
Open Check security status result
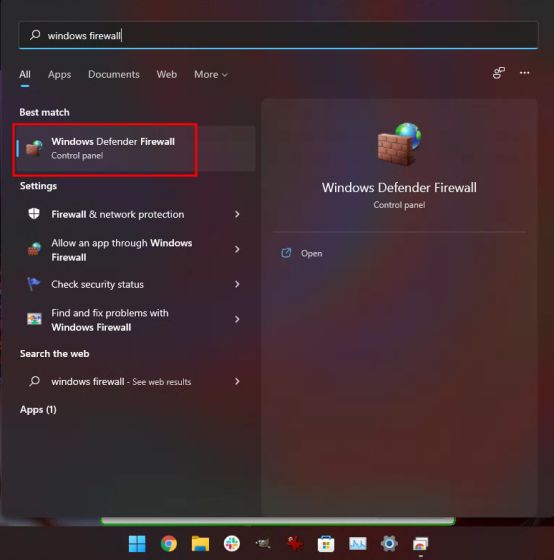(134, 284)
